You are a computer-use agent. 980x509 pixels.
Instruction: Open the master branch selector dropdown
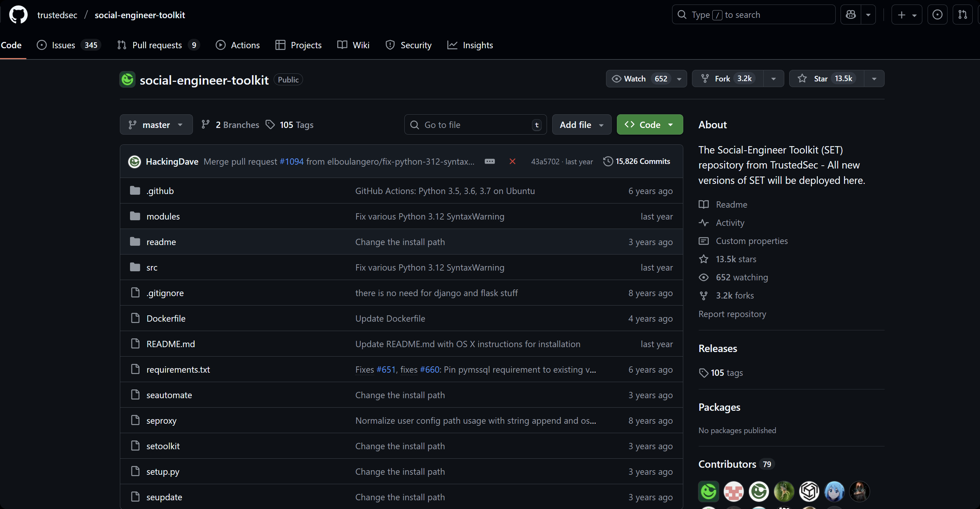156,125
